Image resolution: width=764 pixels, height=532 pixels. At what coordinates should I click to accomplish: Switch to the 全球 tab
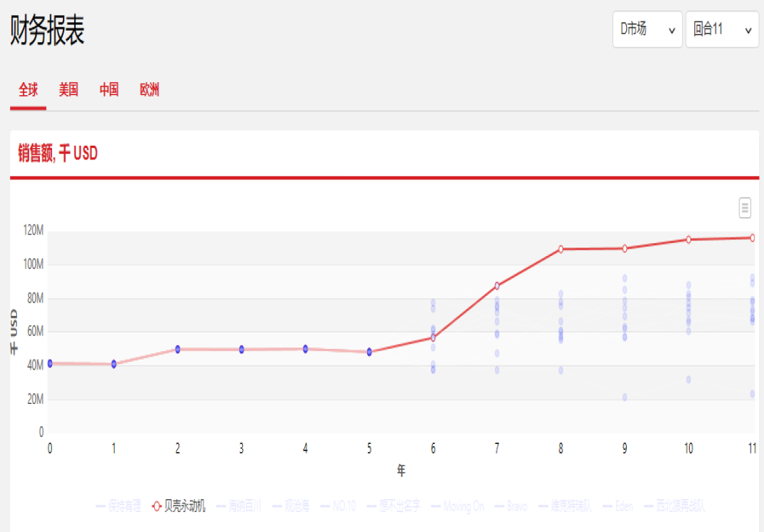[28, 90]
